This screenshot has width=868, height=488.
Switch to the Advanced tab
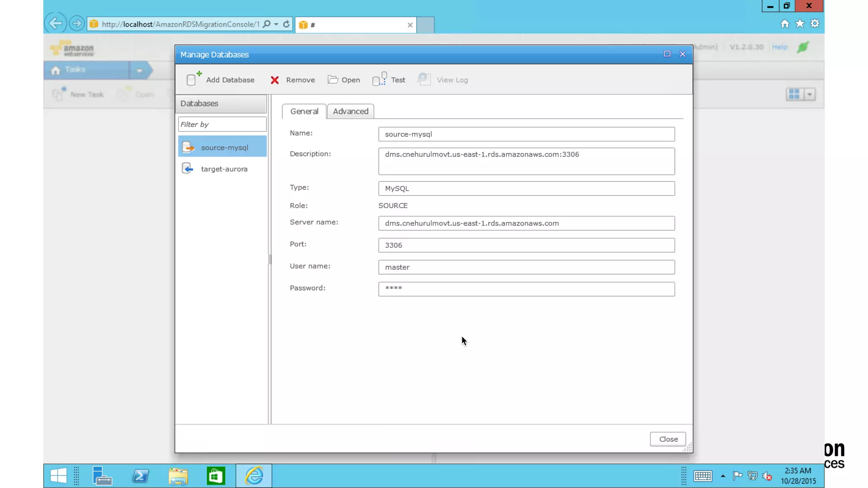coord(351,111)
